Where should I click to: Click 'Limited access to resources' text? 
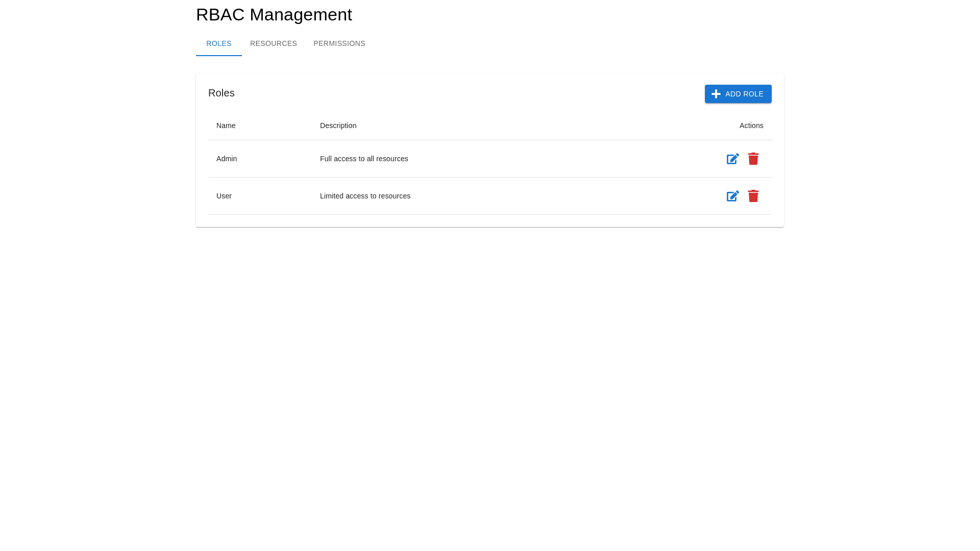365,196
